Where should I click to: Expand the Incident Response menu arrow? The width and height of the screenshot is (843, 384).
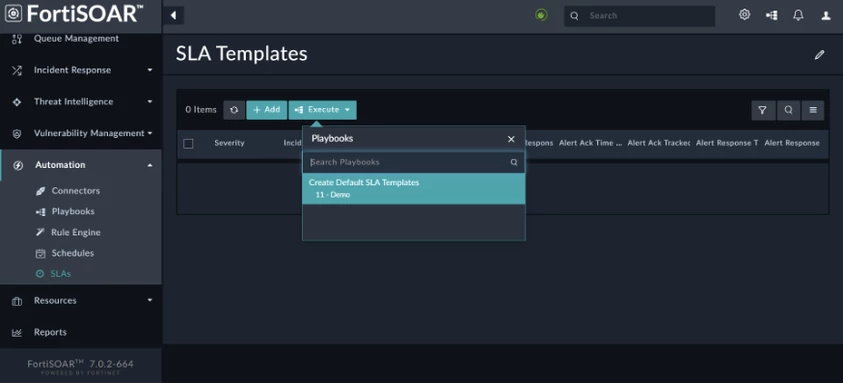click(x=150, y=70)
